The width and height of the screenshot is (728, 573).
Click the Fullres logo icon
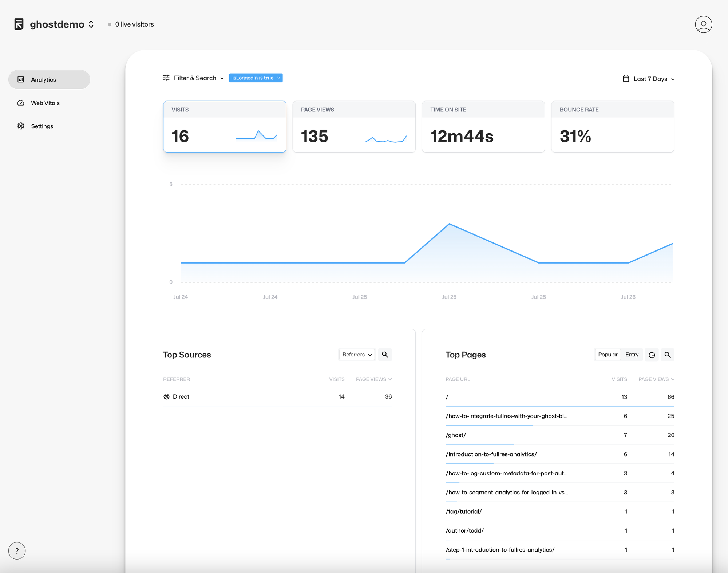[x=19, y=24]
